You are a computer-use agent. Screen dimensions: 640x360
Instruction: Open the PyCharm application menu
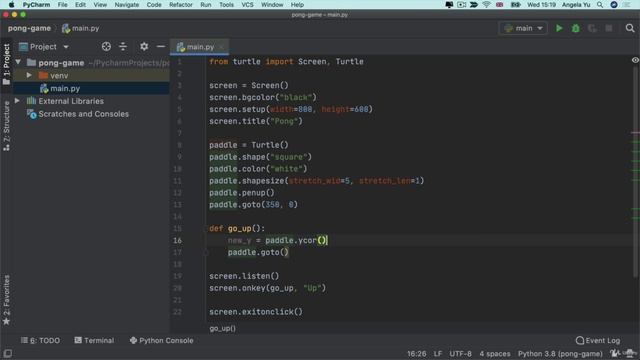click(36, 4)
